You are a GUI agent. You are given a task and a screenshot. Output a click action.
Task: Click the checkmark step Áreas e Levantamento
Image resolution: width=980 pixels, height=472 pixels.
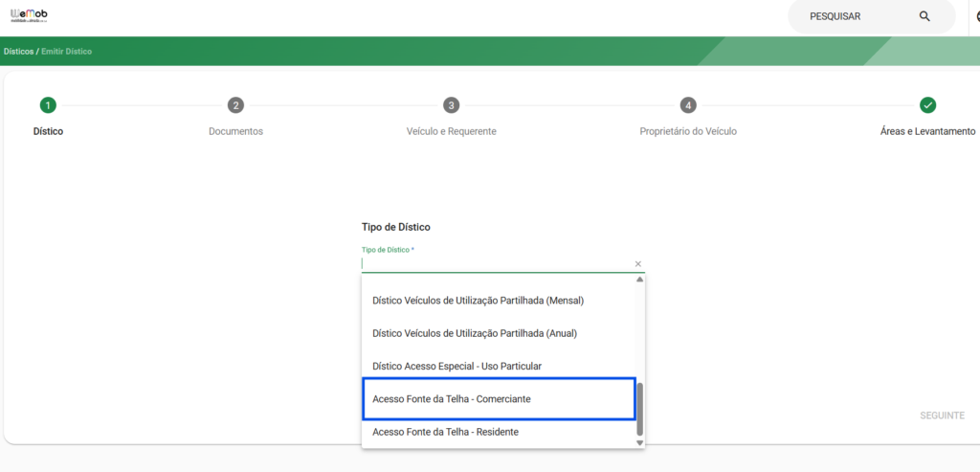coord(927,105)
